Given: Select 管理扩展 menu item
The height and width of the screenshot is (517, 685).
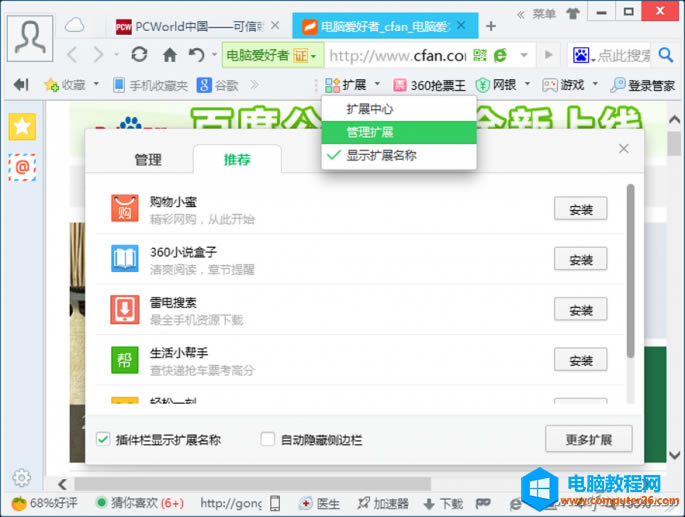Looking at the screenshot, I should 369,132.
